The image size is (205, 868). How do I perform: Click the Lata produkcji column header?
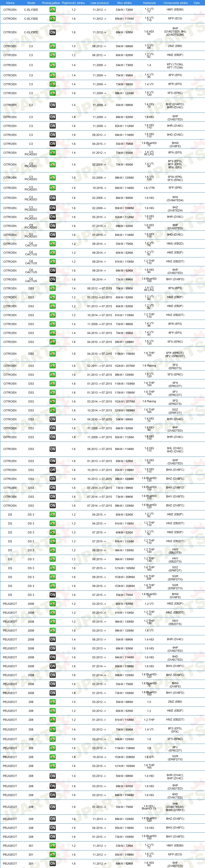coord(100,3)
